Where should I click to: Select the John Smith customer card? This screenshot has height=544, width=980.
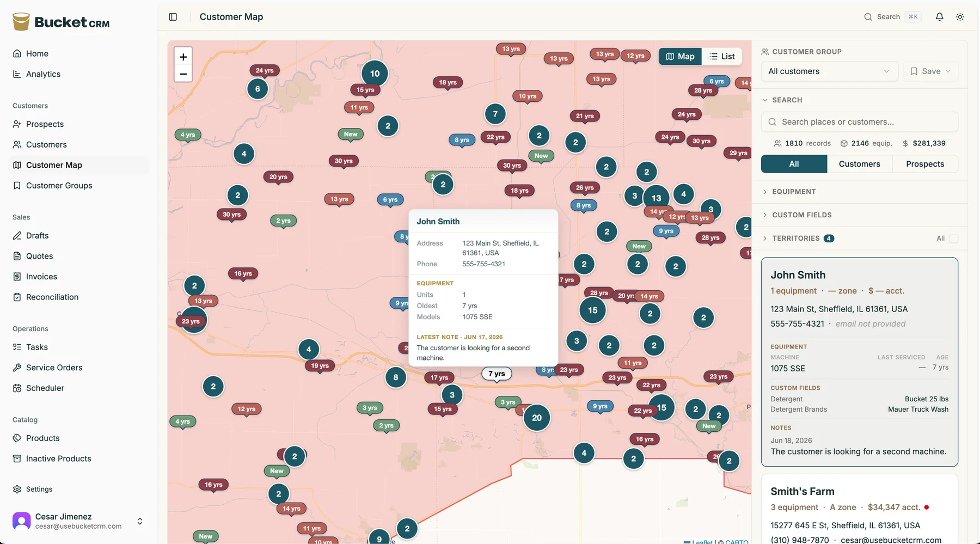coord(859,362)
